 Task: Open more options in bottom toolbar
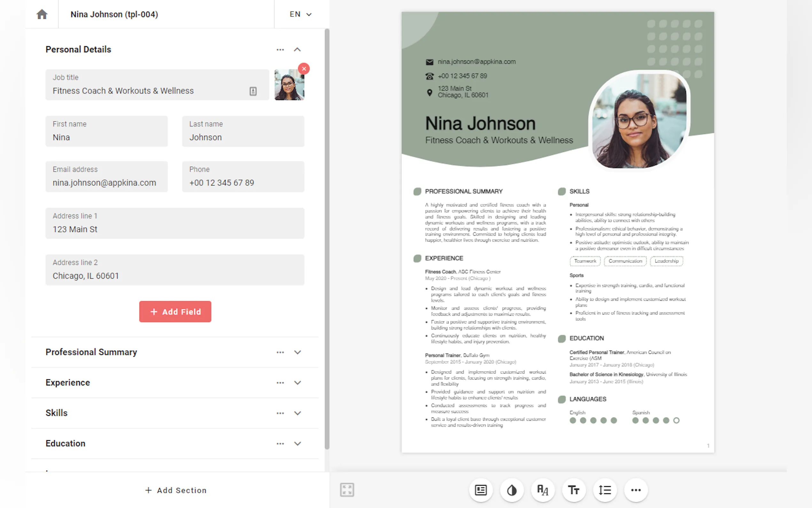point(636,490)
